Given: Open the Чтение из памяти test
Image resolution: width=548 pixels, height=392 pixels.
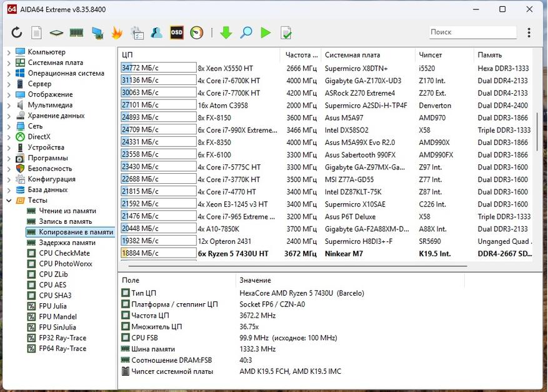Looking at the screenshot, I should point(67,211).
